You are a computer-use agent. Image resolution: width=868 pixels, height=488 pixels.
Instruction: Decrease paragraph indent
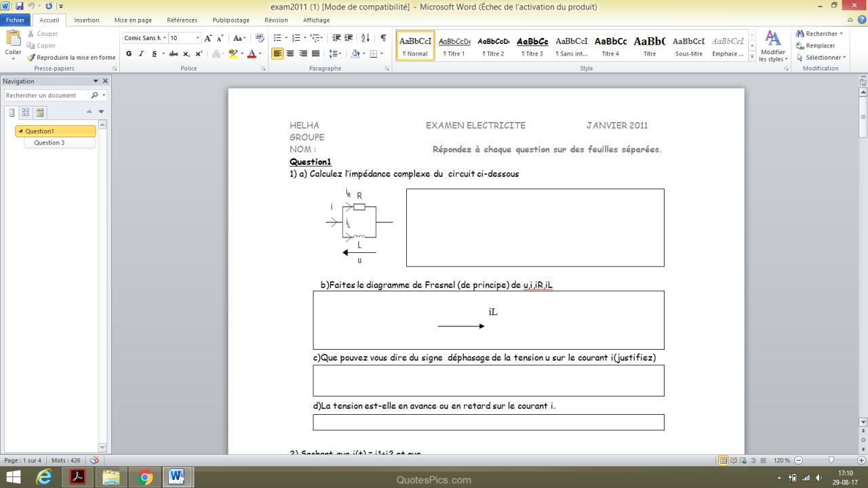(x=337, y=38)
